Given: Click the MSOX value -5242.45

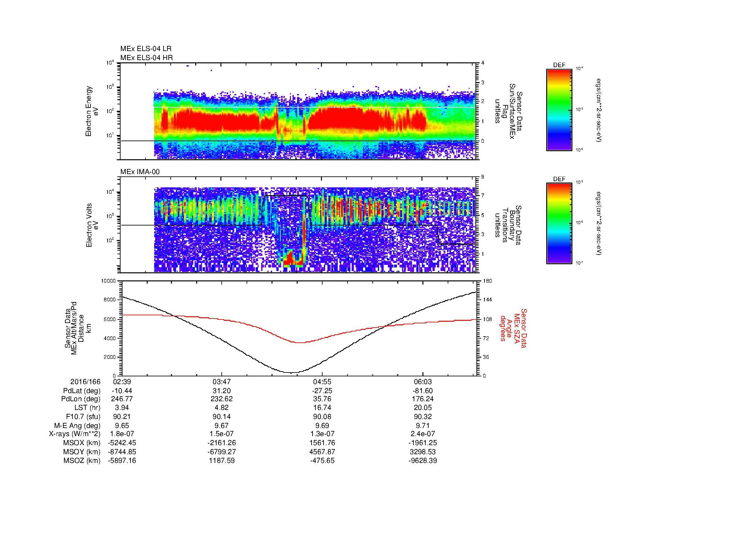Looking at the screenshot, I should 122,443.
